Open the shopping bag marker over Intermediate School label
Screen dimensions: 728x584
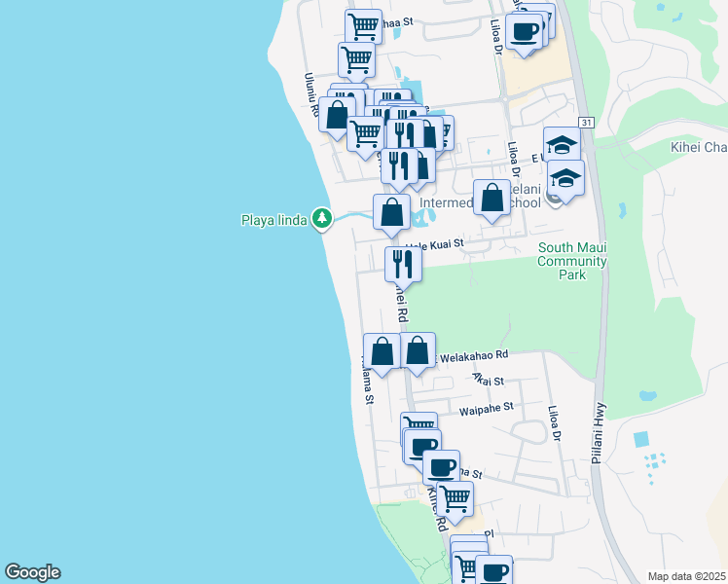[x=491, y=198]
